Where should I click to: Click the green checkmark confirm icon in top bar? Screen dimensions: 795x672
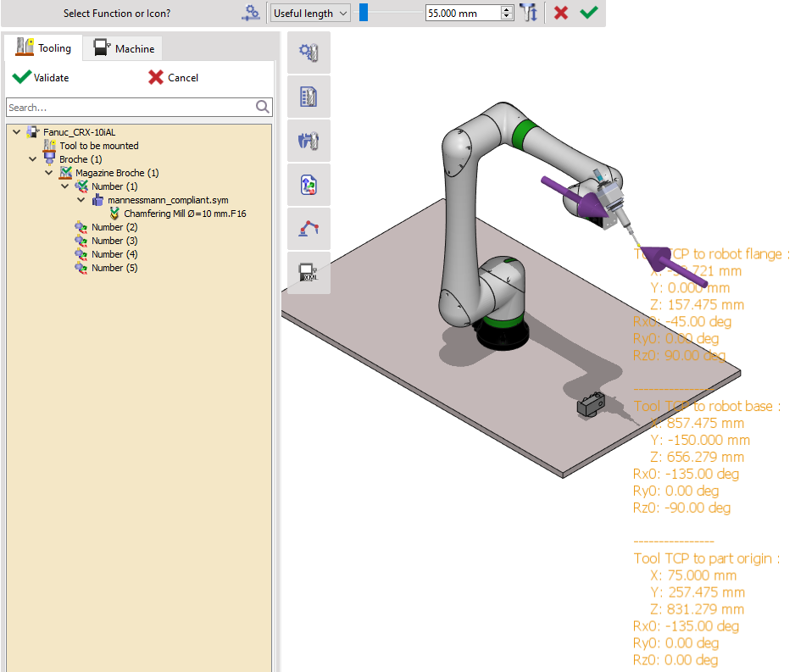588,13
